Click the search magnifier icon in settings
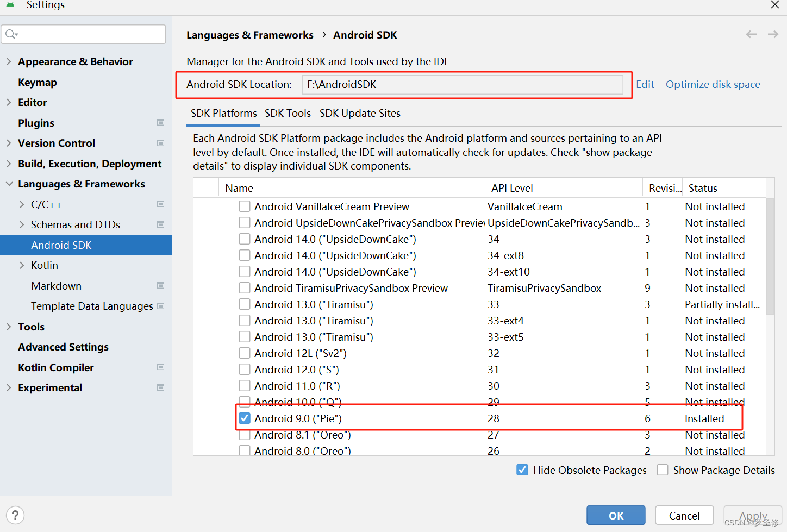This screenshot has height=532, width=787. pyautogui.click(x=10, y=34)
